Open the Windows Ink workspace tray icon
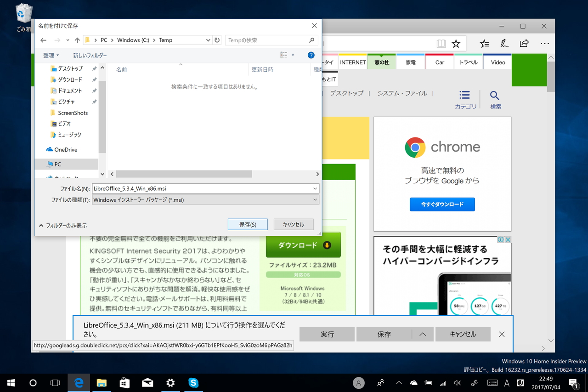 pos(474,382)
